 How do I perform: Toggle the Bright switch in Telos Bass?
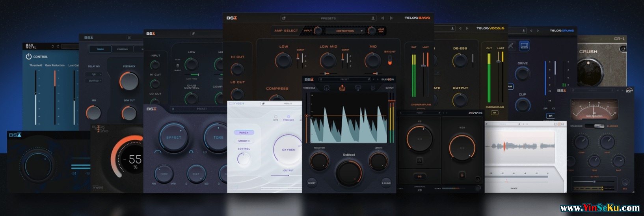pyautogui.click(x=390, y=60)
